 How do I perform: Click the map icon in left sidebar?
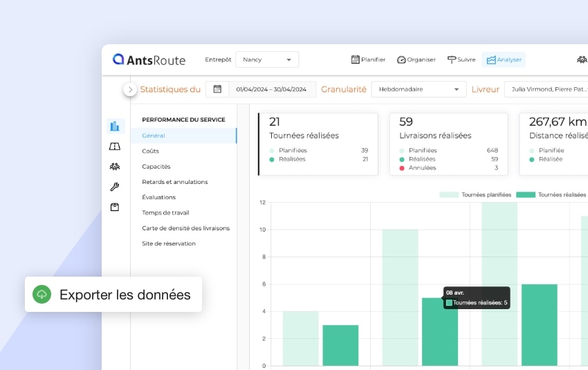(115, 146)
